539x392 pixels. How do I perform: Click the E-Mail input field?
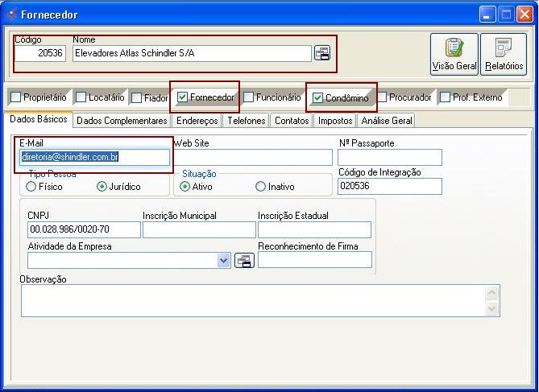click(94, 157)
